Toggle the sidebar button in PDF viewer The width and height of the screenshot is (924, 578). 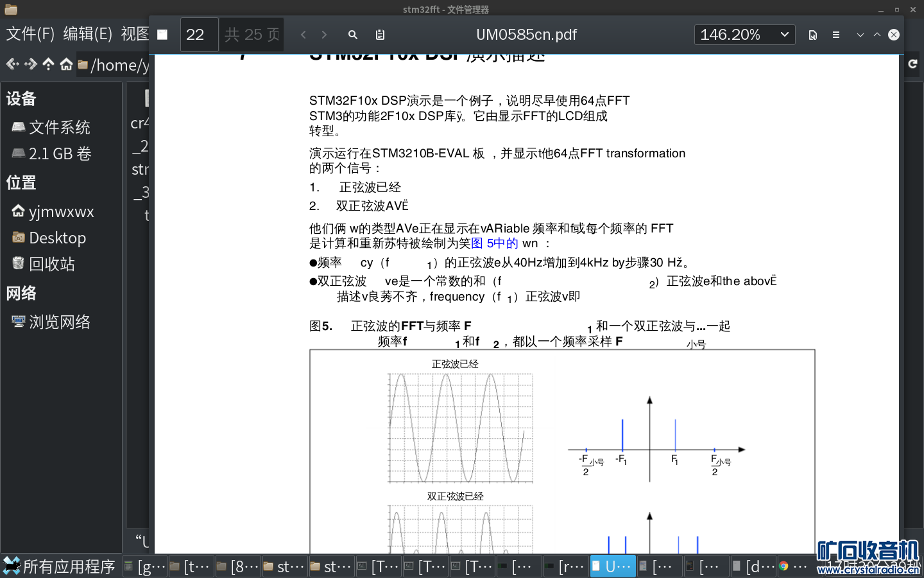162,35
